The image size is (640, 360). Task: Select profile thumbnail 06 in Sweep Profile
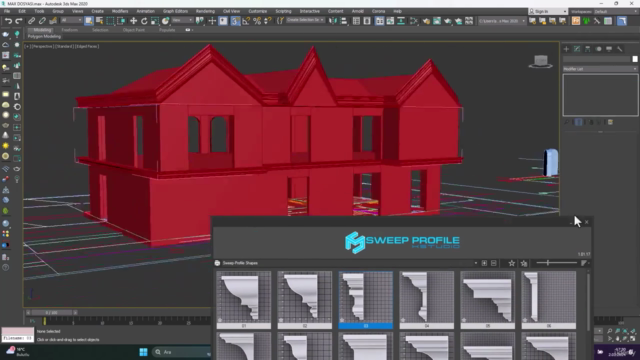click(549, 300)
